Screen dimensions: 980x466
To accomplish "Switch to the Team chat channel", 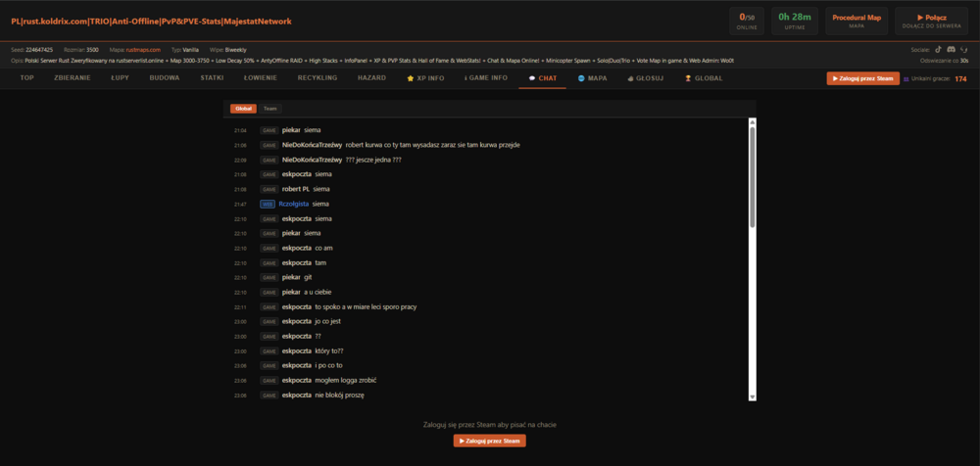I will pyautogui.click(x=270, y=109).
